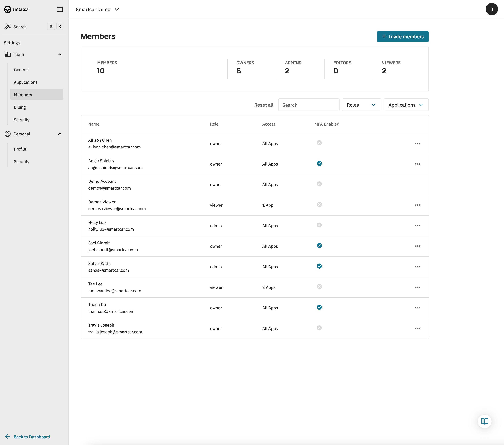
Task: Click MFA enabled checkmark for Sahas Katta
Action: [319, 266]
